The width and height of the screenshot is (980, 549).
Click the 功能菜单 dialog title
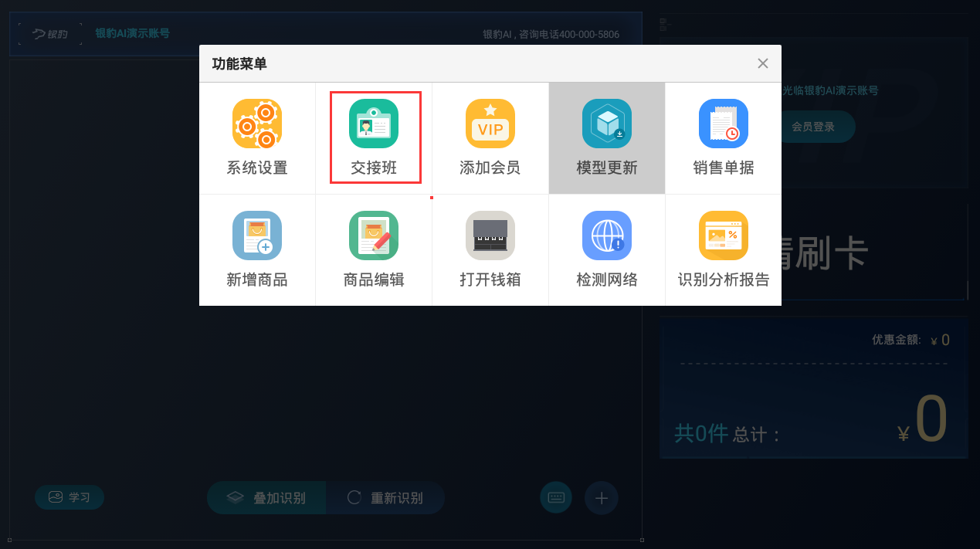tap(239, 64)
